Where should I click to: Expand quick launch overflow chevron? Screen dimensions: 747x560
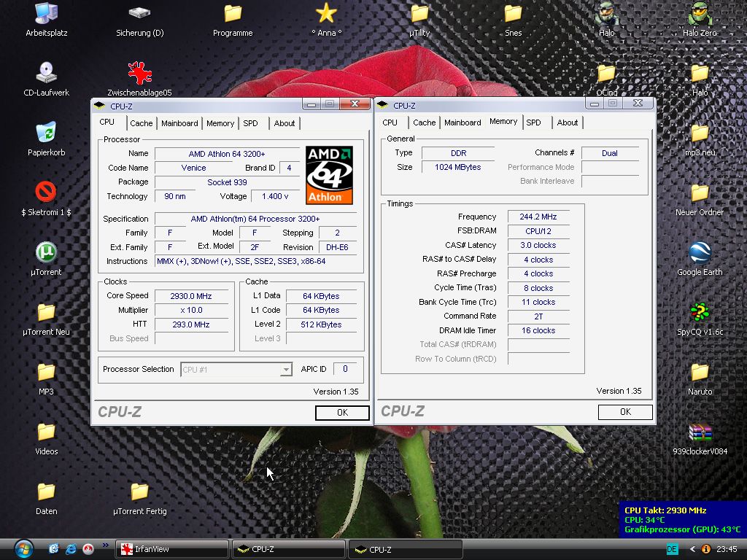point(105,545)
